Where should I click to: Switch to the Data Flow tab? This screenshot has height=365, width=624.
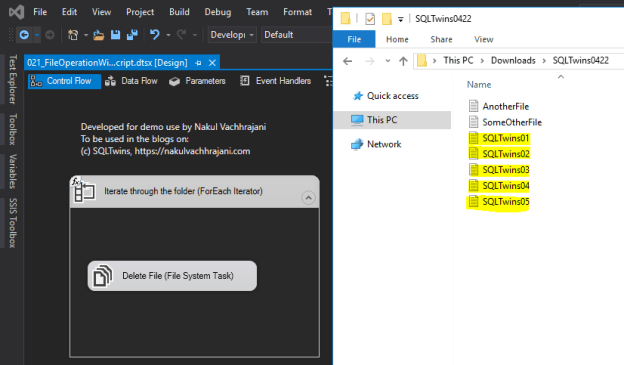click(131, 81)
